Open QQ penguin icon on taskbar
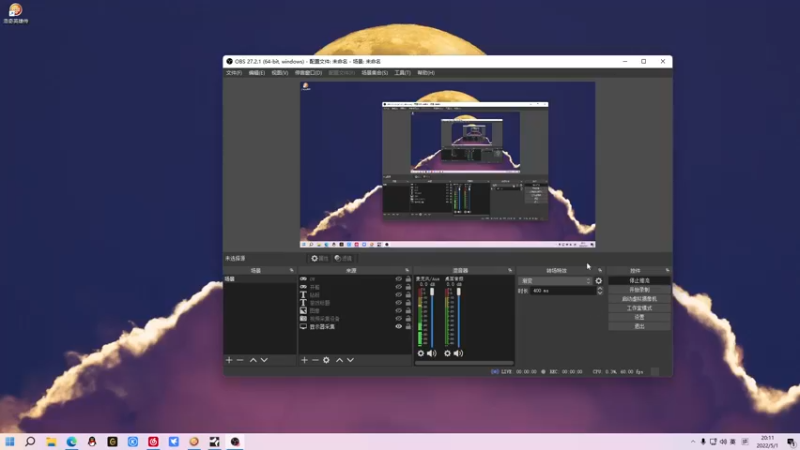Viewport: 800px width, 450px height. click(92, 441)
